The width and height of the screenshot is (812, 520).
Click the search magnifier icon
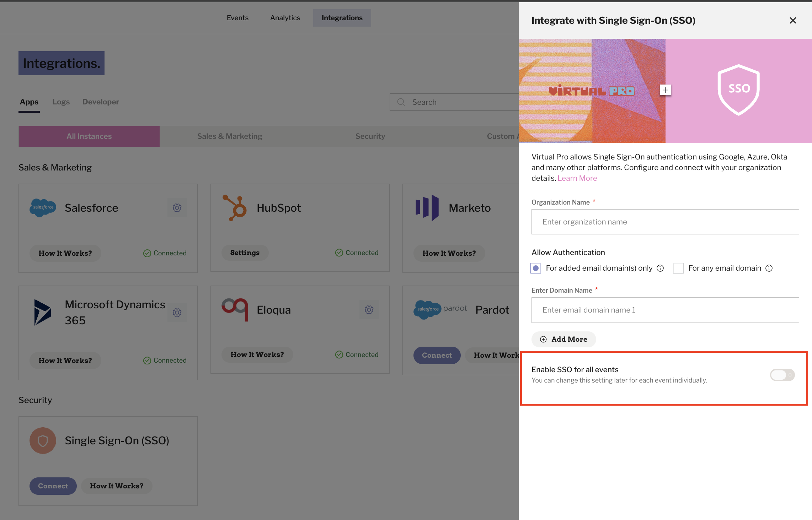click(x=401, y=102)
